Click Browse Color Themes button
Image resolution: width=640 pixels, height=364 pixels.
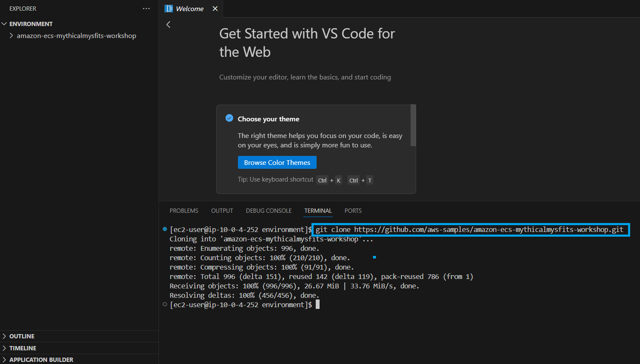click(277, 162)
